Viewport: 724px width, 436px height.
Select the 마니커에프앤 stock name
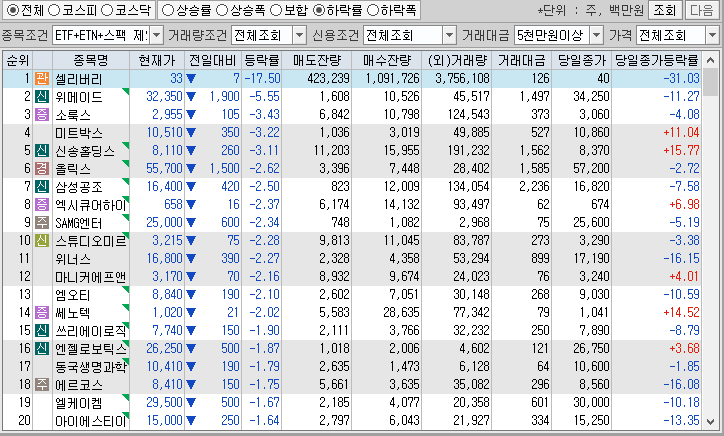coord(90,277)
